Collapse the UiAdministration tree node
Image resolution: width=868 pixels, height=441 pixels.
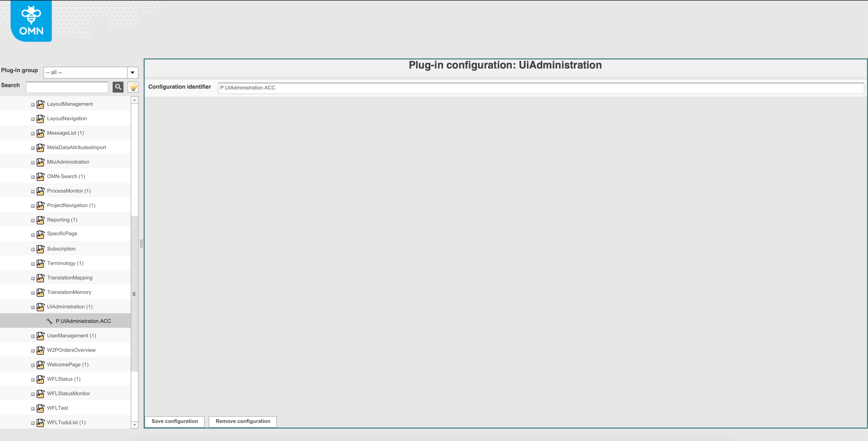(x=33, y=308)
